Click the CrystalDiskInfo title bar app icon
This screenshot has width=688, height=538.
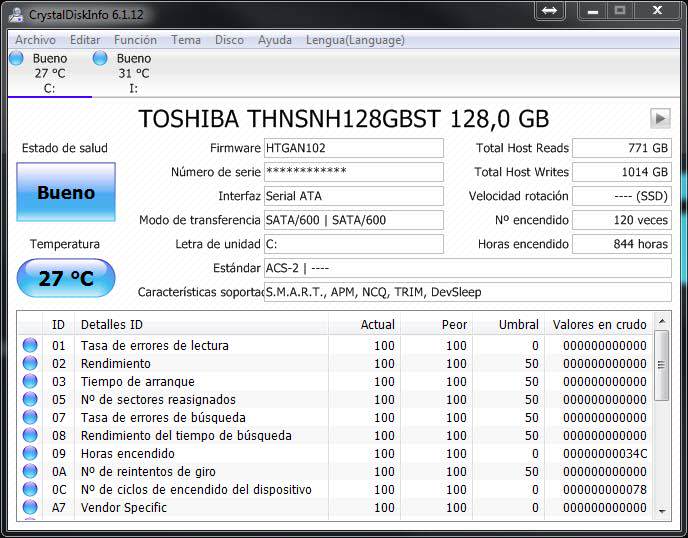pos(16,14)
